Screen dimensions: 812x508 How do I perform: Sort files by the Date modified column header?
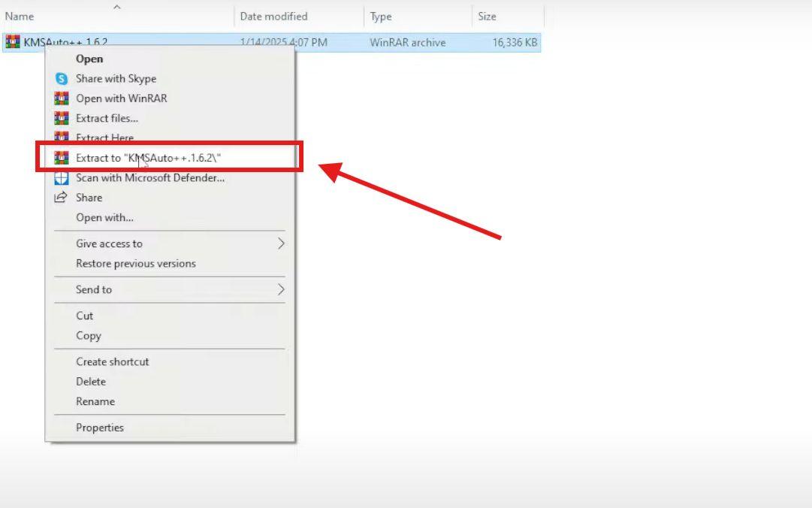[x=273, y=16]
